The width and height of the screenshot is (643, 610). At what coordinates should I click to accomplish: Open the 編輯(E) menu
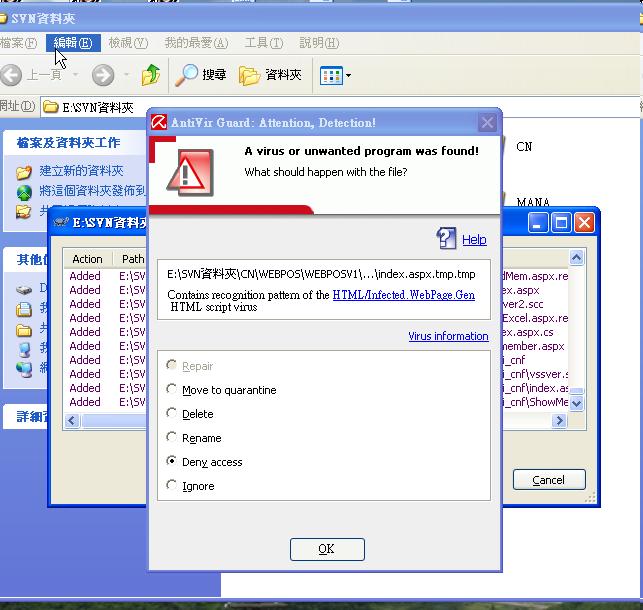(x=73, y=43)
